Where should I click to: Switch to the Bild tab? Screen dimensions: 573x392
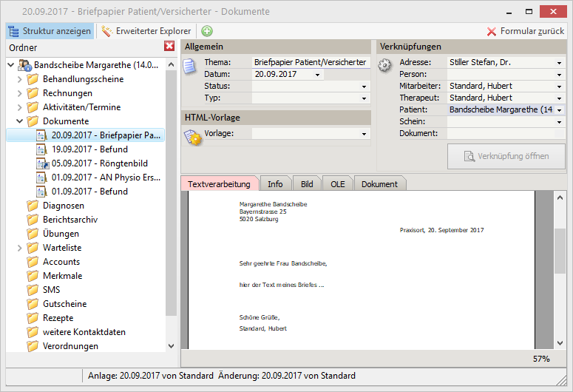pyautogui.click(x=306, y=184)
